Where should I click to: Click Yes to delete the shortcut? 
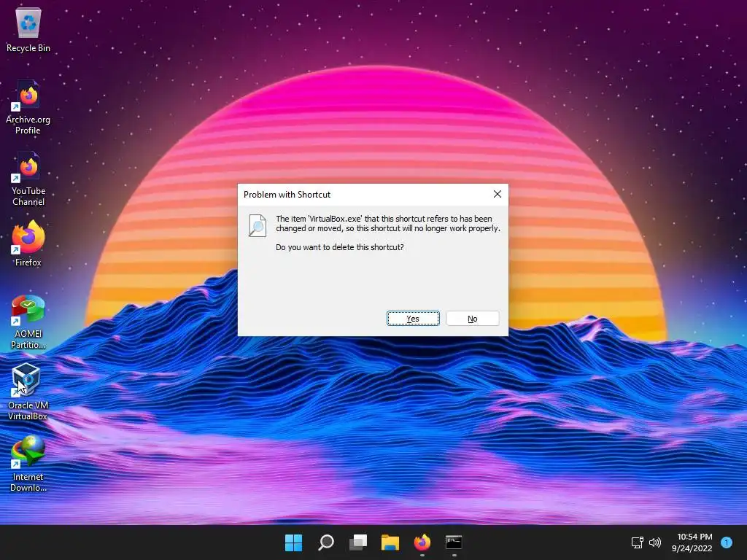pos(413,319)
